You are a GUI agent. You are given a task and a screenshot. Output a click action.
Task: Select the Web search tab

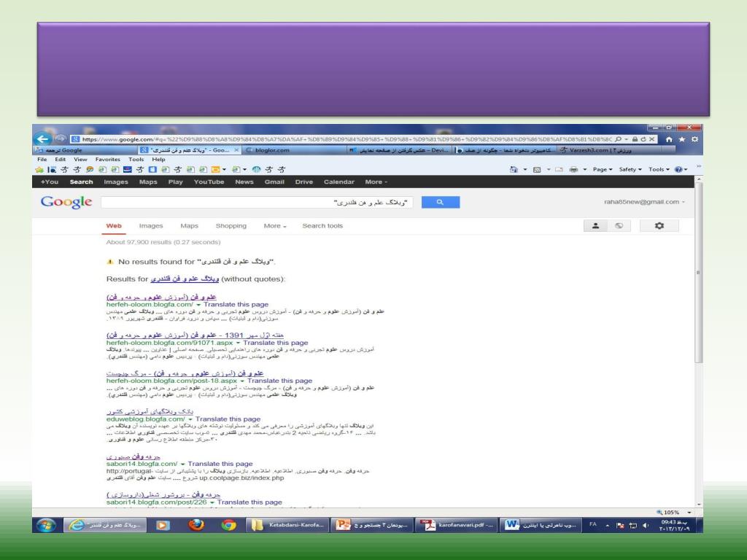pyautogui.click(x=114, y=226)
